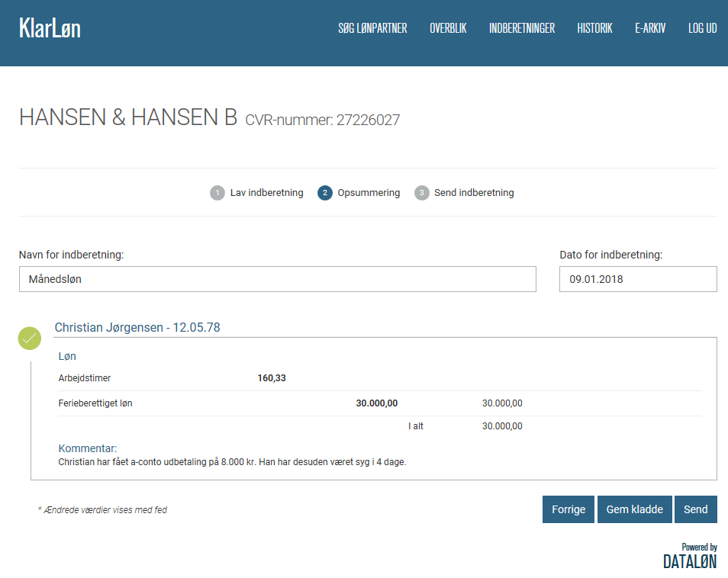Select the Lav indberetning step

(x=266, y=193)
